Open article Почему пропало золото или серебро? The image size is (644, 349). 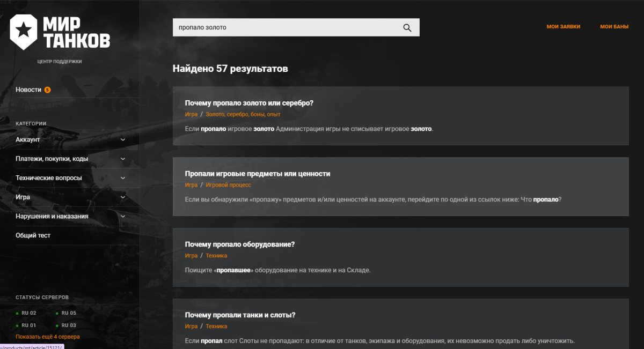[x=249, y=103]
